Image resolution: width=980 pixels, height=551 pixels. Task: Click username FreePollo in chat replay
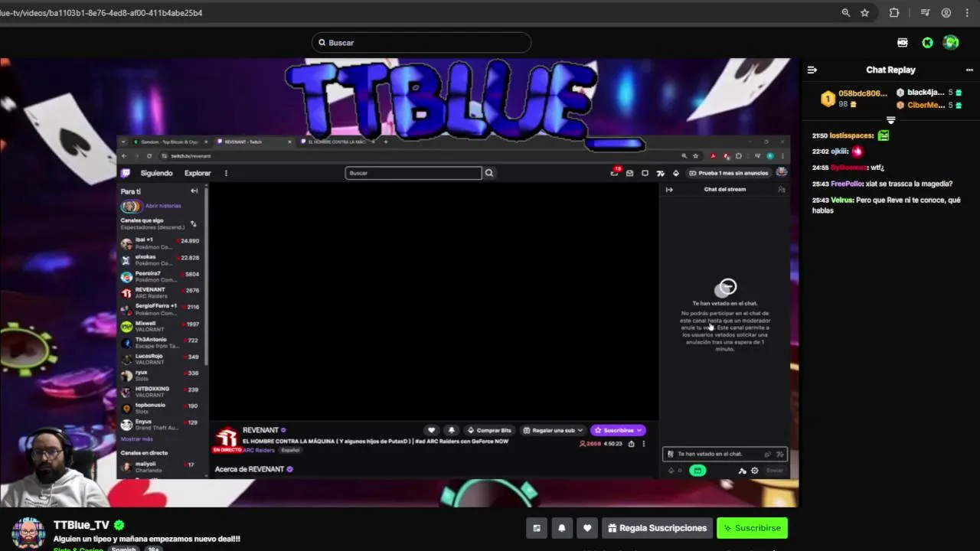tap(847, 184)
